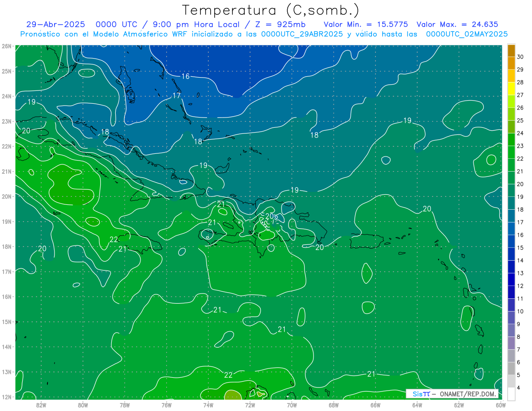
Task: Pick the lime swatch between 26 and 27
Action: 511,102
